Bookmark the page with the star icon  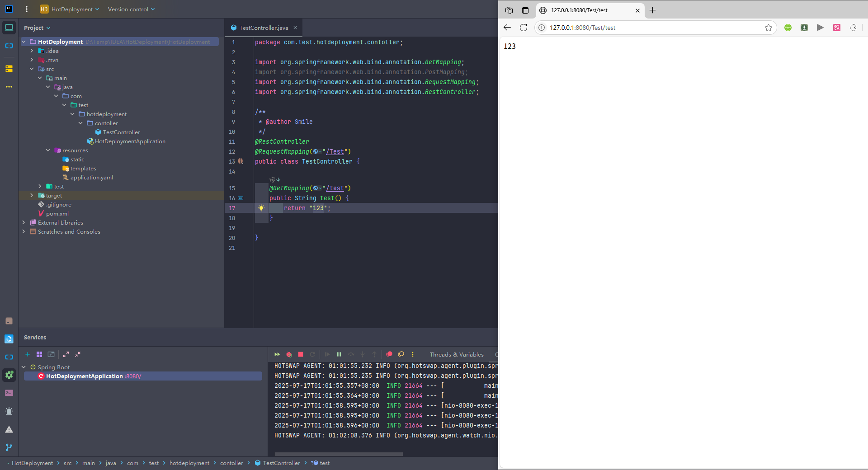[768, 28]
